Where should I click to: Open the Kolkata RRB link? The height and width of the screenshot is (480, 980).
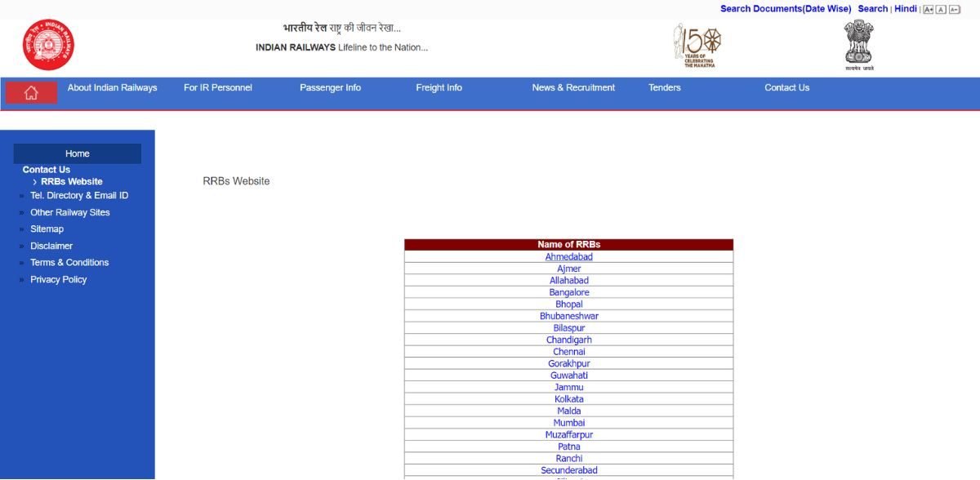569,399
